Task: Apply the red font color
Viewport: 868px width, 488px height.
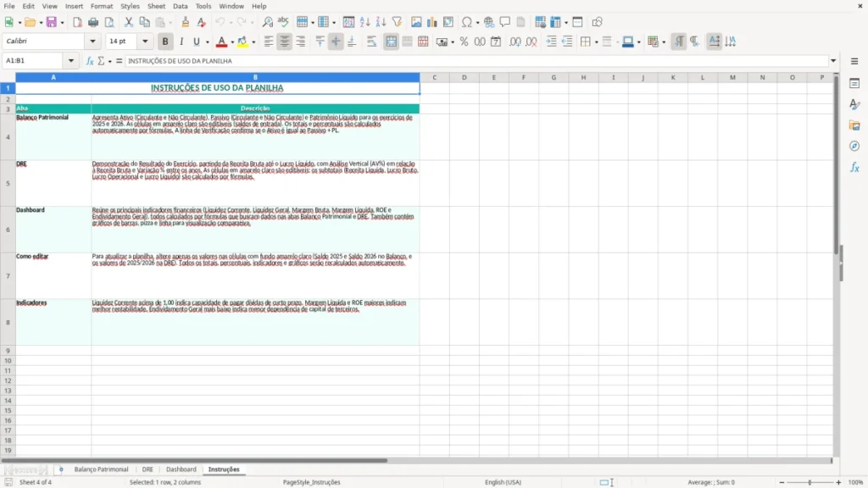Action: tap(221, 42)
